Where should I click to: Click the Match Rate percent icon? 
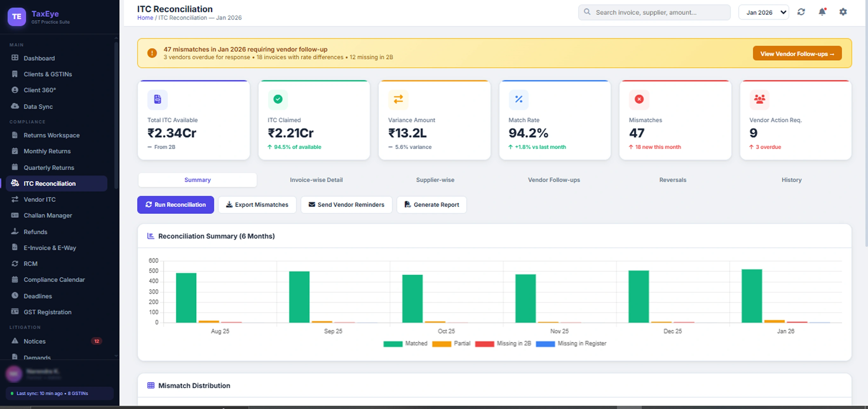click(518, 99)
